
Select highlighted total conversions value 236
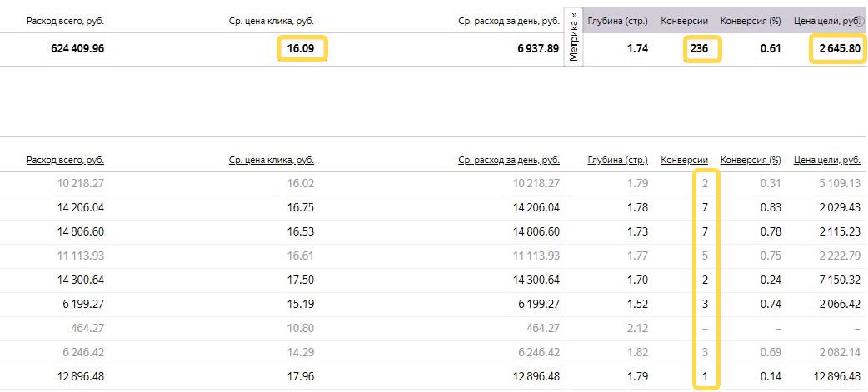(x=698, y=49)
